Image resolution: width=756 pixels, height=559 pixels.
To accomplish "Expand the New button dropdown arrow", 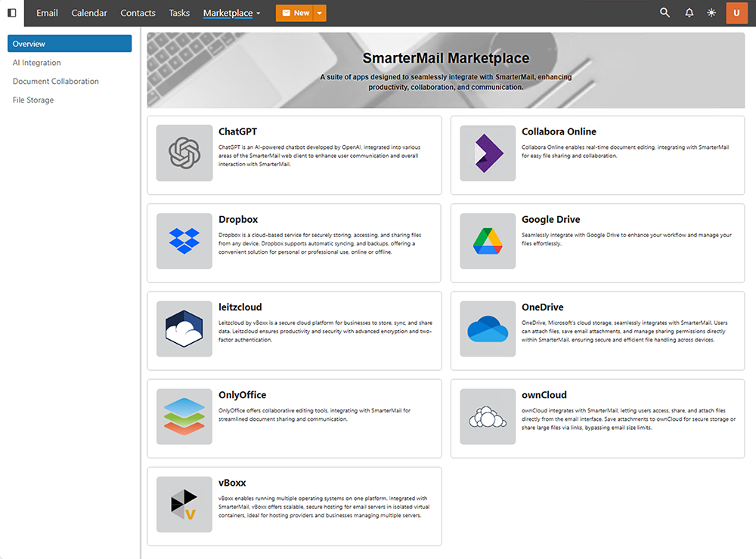I will click(320, 13).
